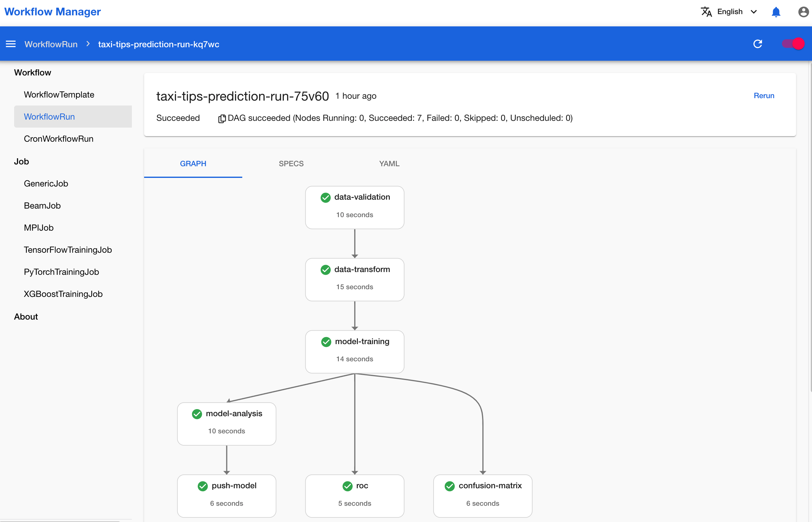This screenshot has width=812, height=522.
Task: Click the refresh icon button
Action: tap(758, 43)
